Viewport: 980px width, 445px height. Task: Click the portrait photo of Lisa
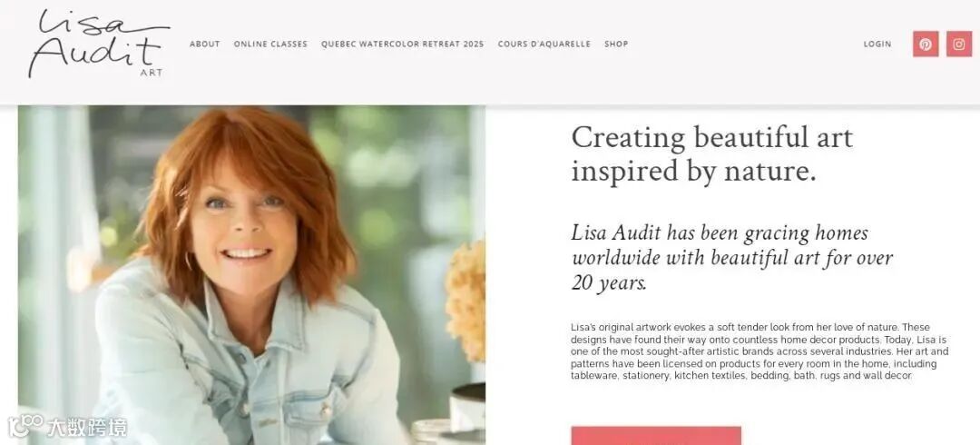tap(251, 275)
